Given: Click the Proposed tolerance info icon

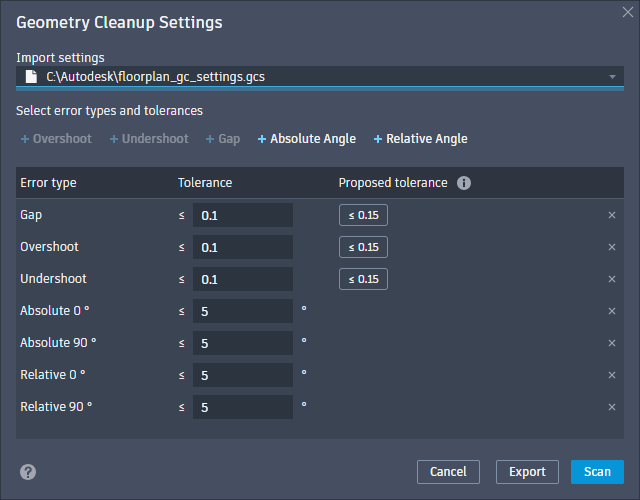Looking at the screenshot, I should pos(464,183).
